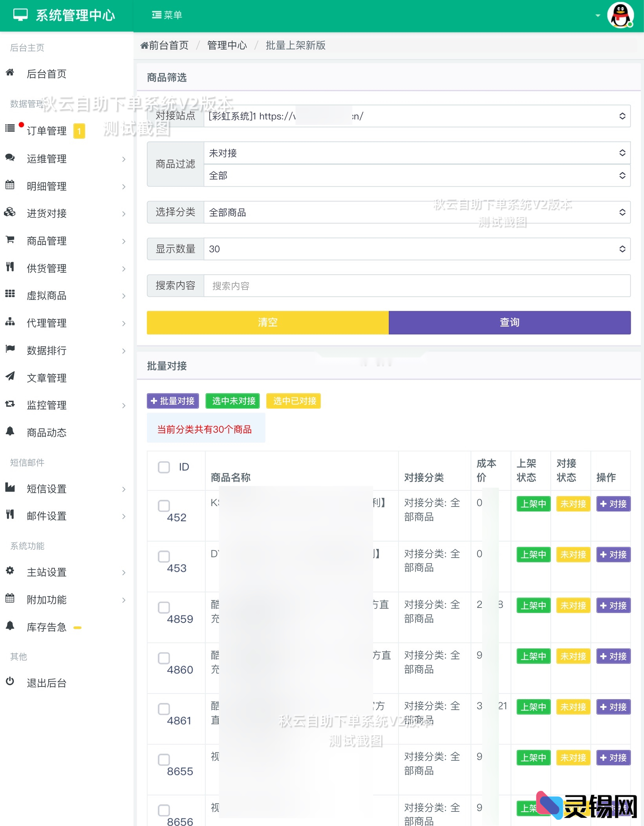Click the 批量对接 batch docking button
The height and width of the screenshot is (826, 644).
pos(172,401)
